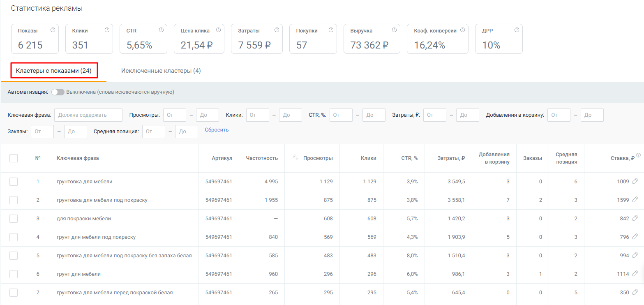This screenshot has height=305, width=644.
Task: Click the pencil icon next to bid 1599
Action: tap(635, 200)
